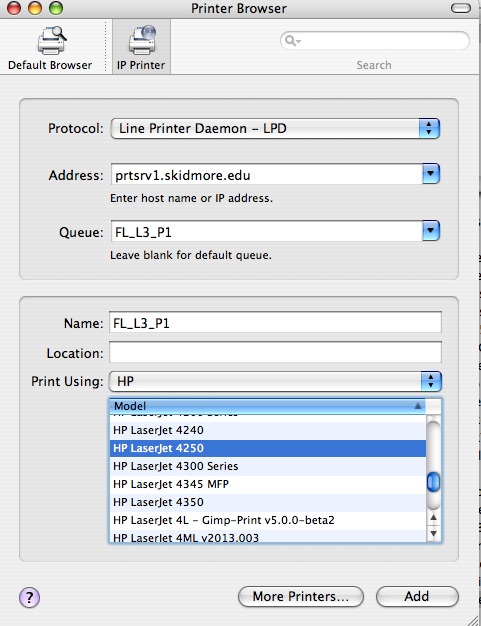Click into the Location text field
Viewport: 481px width, 626px height.
click(x=275, y=352)
